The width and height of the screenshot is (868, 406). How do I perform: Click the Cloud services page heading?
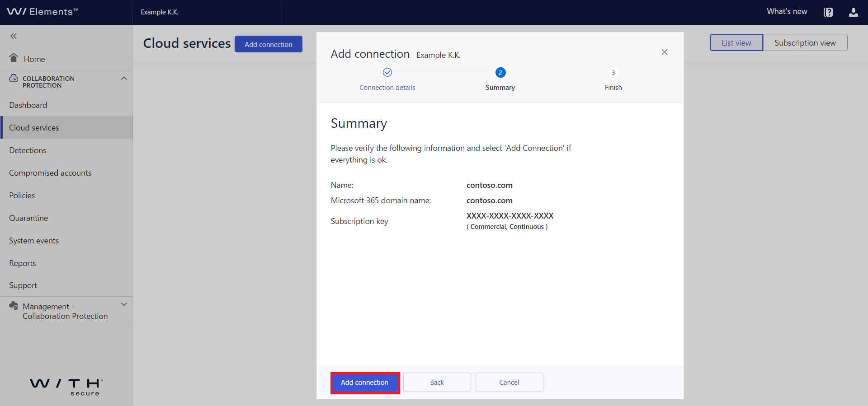coord(187,43)
